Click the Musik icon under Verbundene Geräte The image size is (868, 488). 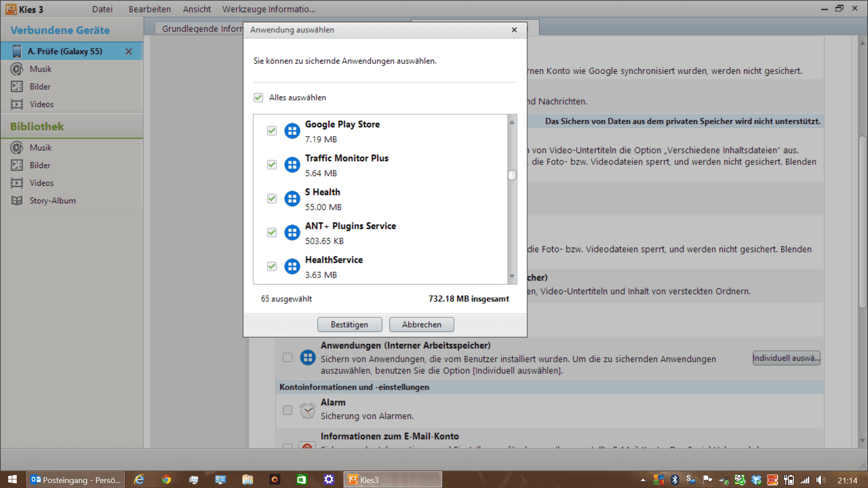[x=17, y=69]
